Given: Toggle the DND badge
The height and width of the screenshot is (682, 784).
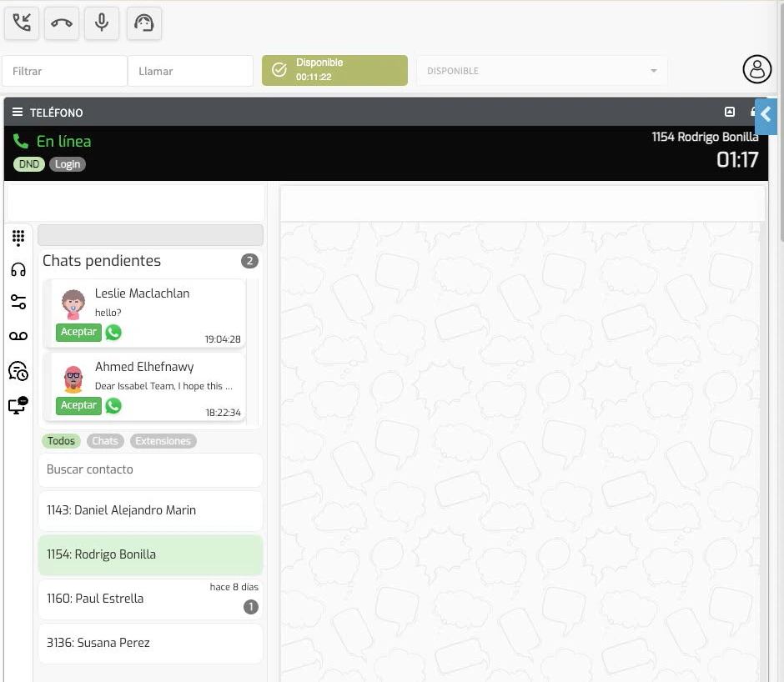Looking at the screenshot, I should (x=29, y=164).
